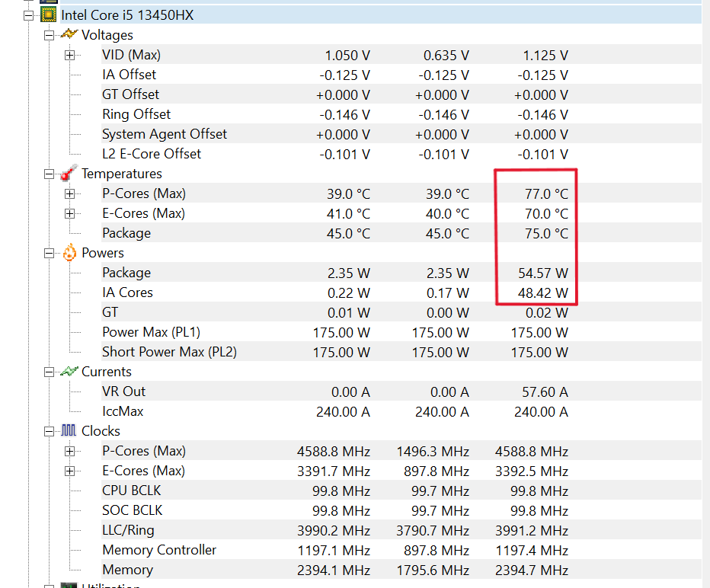Select the Short Power Max (PL2) label

coord(169,352)
